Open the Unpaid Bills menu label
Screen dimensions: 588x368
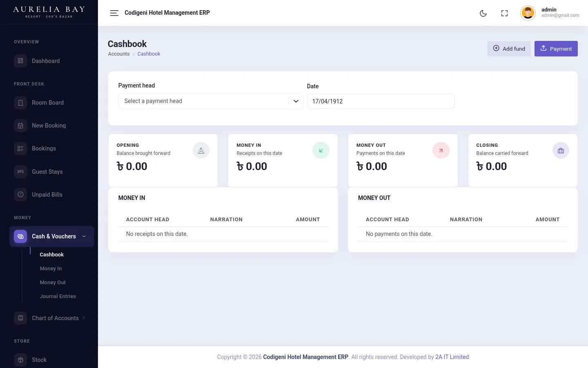[47, 195]
